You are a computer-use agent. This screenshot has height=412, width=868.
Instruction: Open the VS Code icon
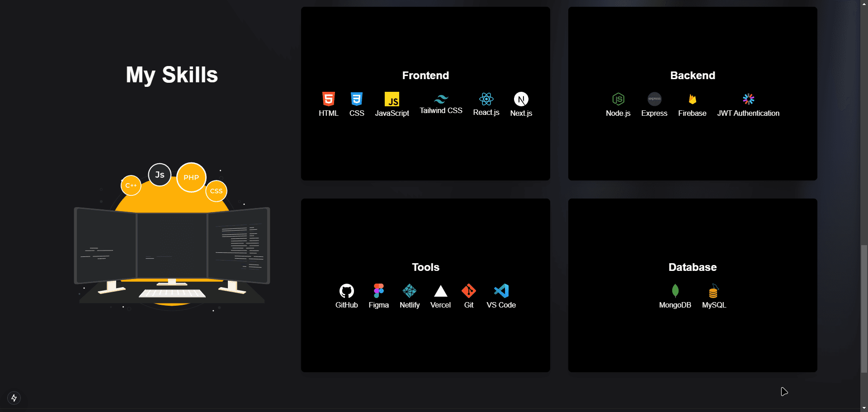coord(501,290)
